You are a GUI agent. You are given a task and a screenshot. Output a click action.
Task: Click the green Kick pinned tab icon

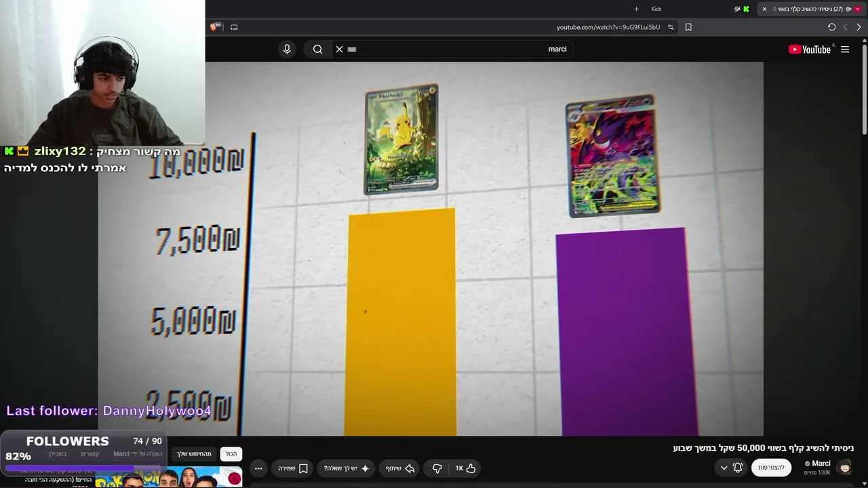pos(746,9)
